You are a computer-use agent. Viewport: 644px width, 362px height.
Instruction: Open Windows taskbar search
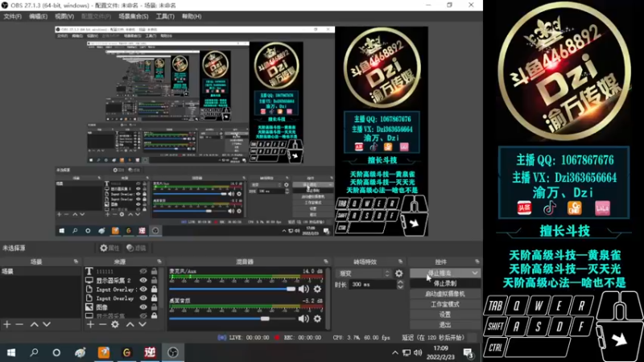click(x=34, y=352)
